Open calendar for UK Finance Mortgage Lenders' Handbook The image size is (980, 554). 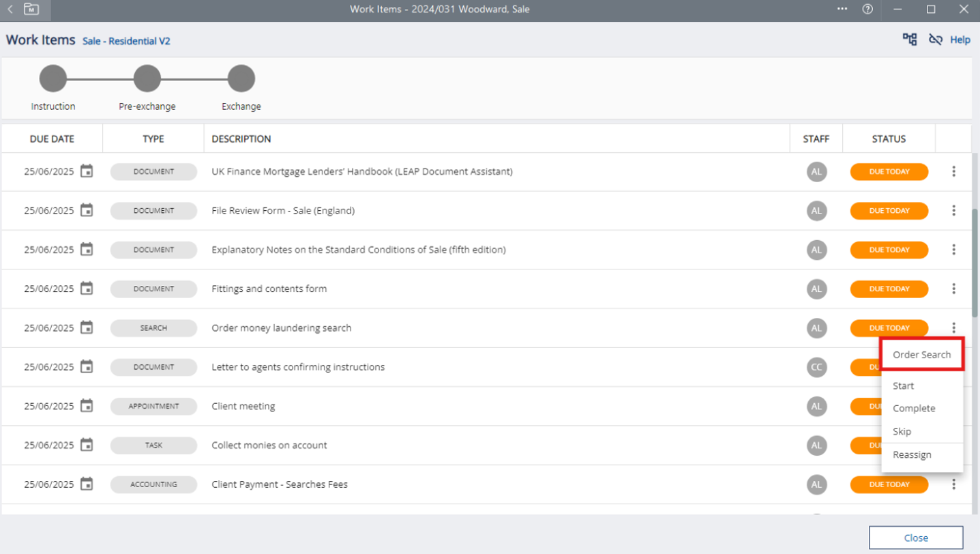[x=87, y=171]
